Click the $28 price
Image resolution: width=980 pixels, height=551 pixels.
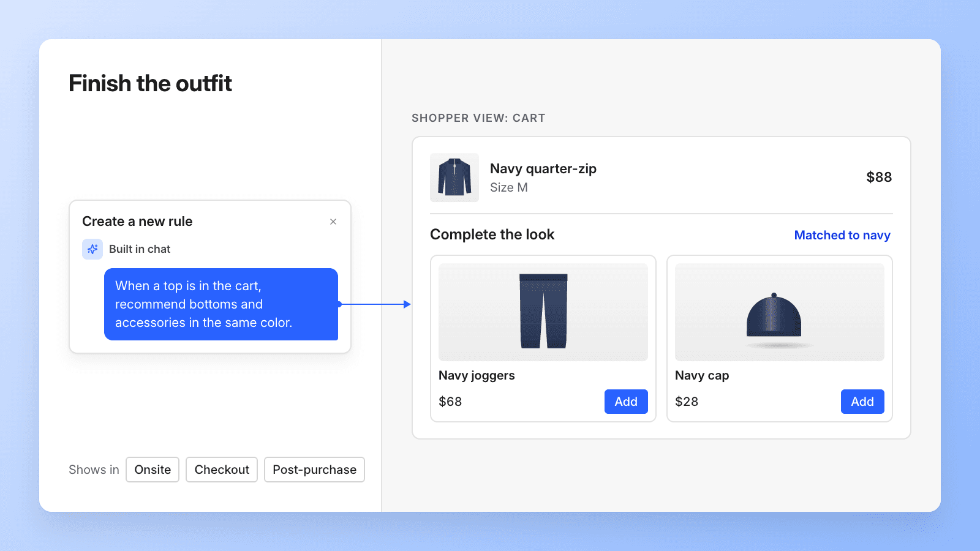click(687, 402)
